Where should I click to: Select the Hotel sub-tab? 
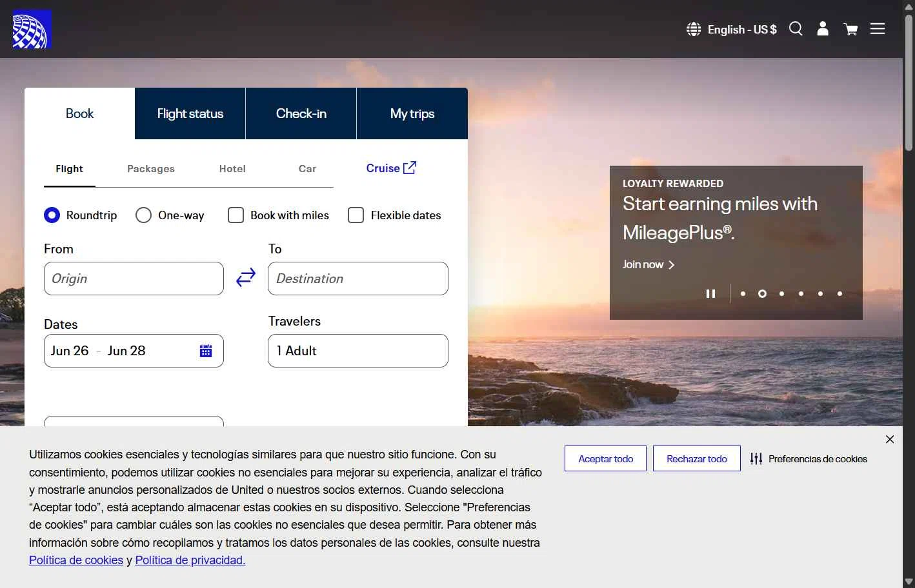(x=232, y=169)
